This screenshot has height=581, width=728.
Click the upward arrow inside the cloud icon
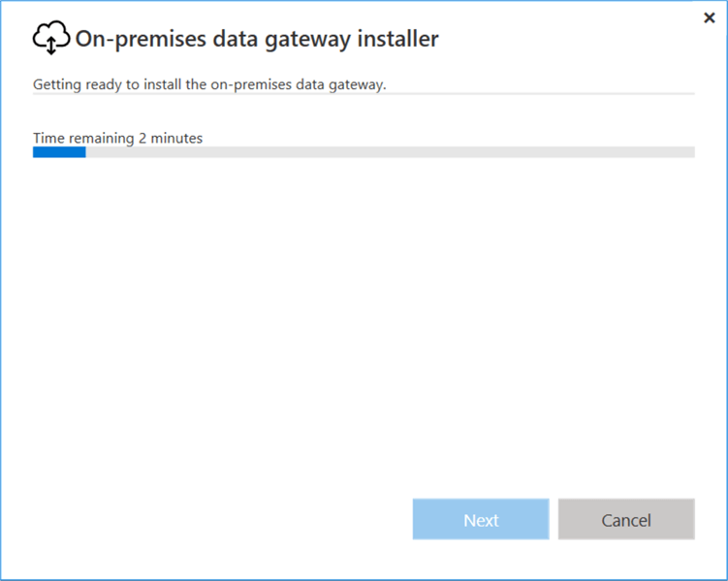[x=51, y=46]
